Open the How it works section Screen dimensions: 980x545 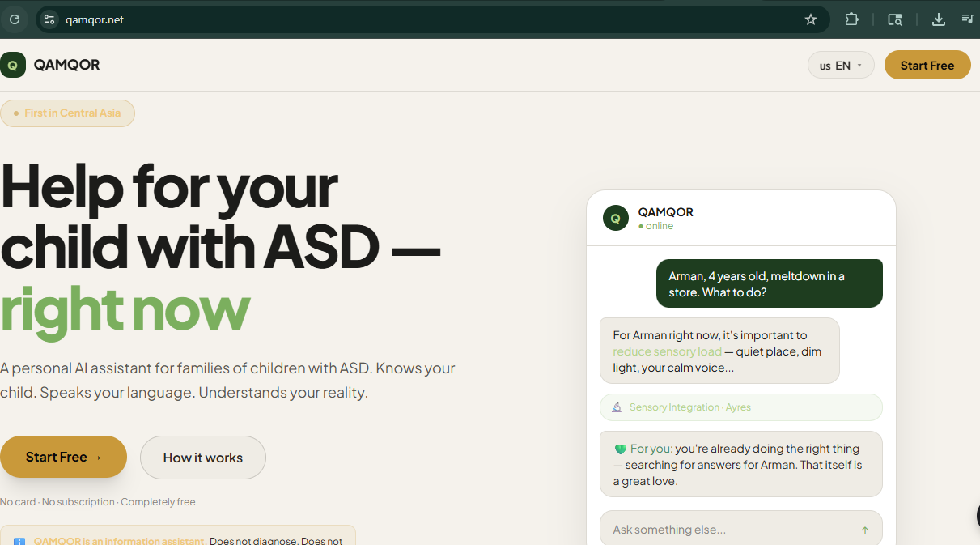[x=202, y=458]
